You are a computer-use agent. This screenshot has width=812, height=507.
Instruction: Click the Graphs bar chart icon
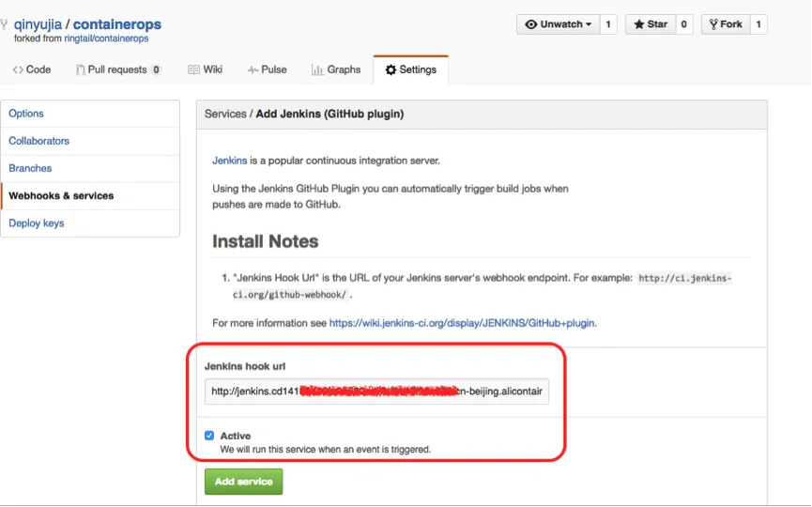pos(317,69)
